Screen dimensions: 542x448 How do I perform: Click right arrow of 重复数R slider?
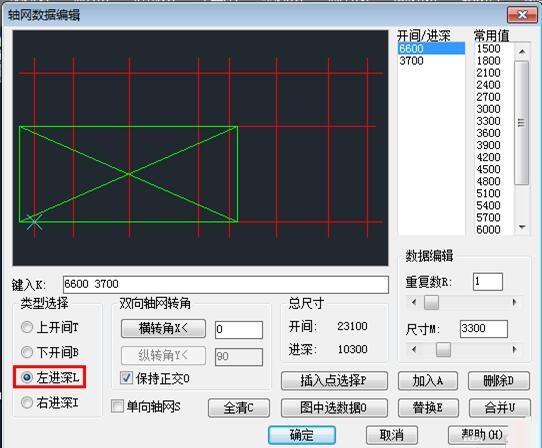(514, 302)
